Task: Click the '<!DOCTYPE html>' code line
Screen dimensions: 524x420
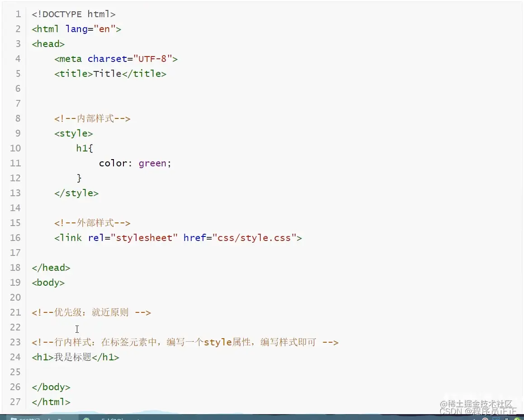Action: [x=74, y=14]
